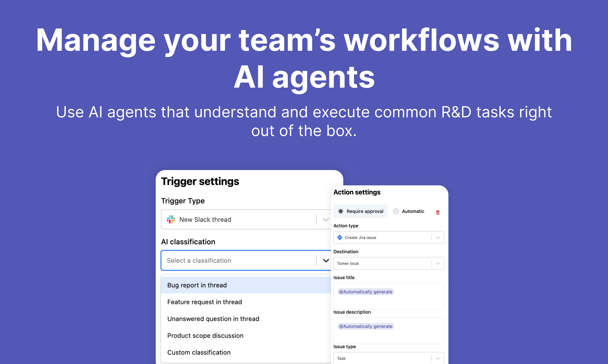Select the Automatic radio option
608x364 pixels.
pos(396,211)
